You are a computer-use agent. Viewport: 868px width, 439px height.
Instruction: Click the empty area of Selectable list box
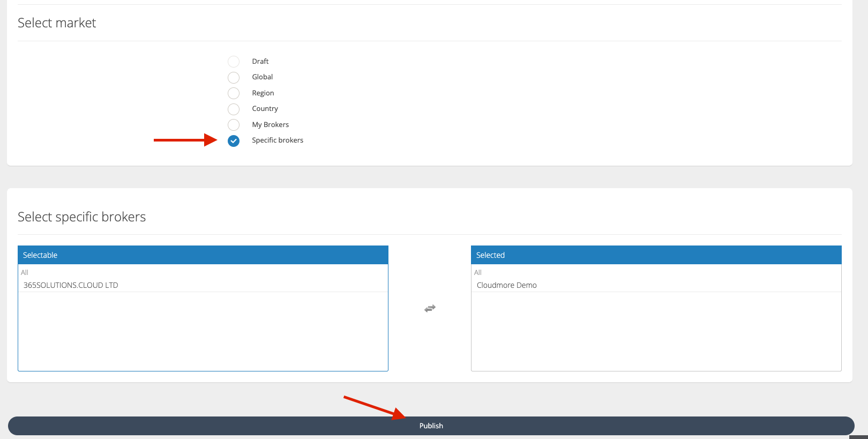[x=203, y=331]
